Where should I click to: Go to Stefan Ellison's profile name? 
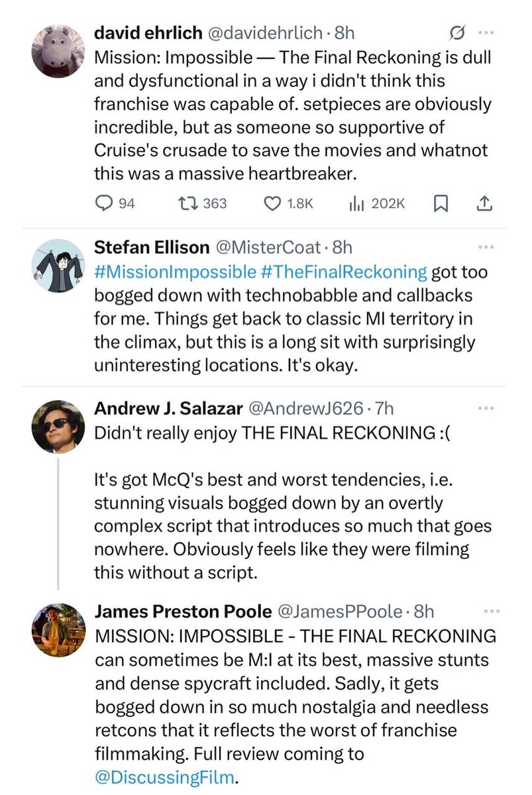click(152, 247)
